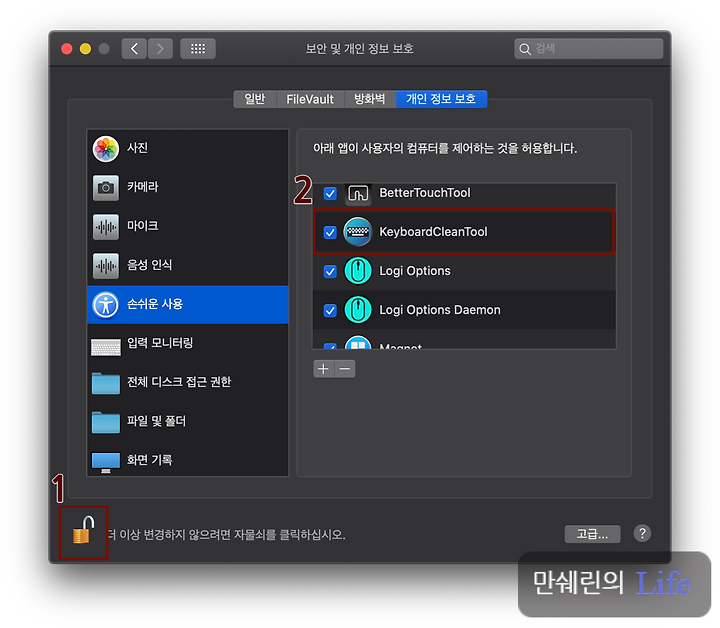Click the Logi Options Daemon name
Viewport: 720px width, 628px height.
[x=440, y=310]
